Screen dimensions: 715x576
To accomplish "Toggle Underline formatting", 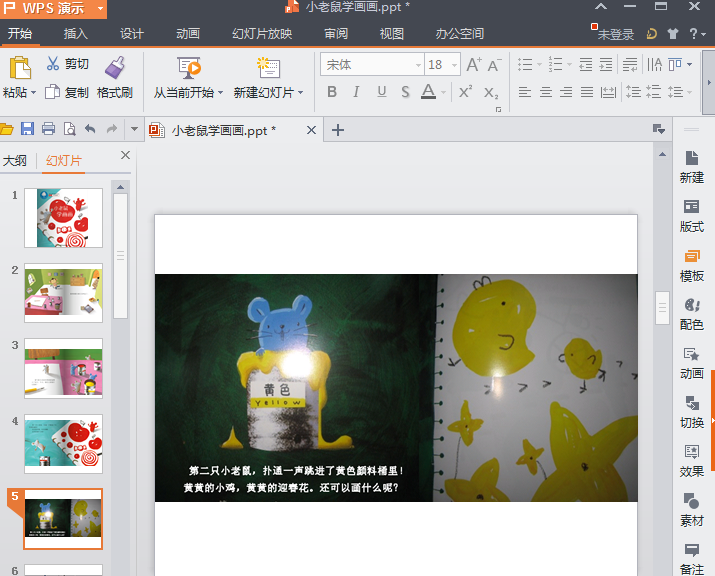I will pyautogui.click(x=382, y=92).
